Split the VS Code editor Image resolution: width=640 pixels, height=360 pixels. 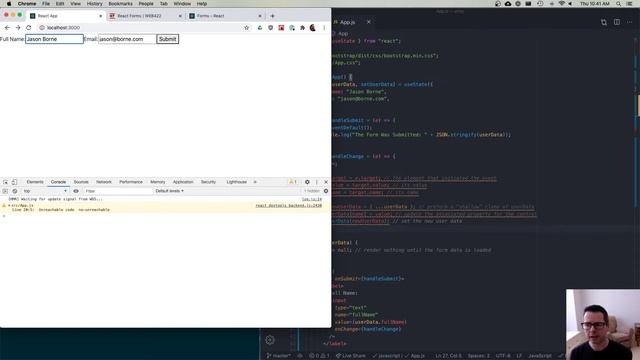[617, 22]
